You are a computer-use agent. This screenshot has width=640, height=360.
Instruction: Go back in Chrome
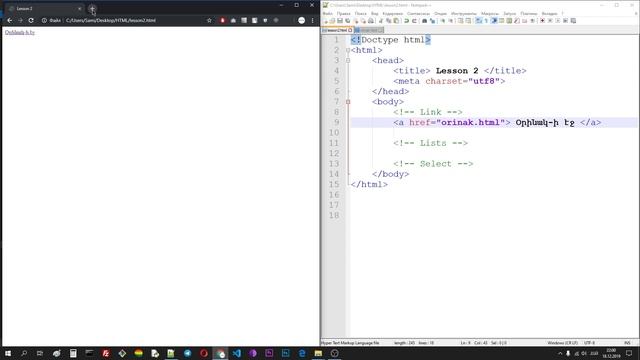click(x=9, y=20)
